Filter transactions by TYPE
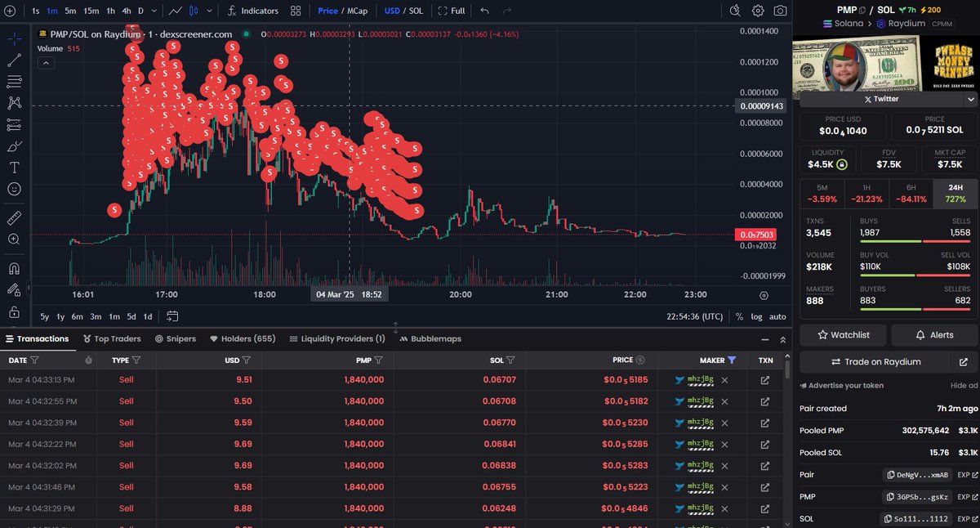This screenshot has width=980, height=528. (136, 360)
